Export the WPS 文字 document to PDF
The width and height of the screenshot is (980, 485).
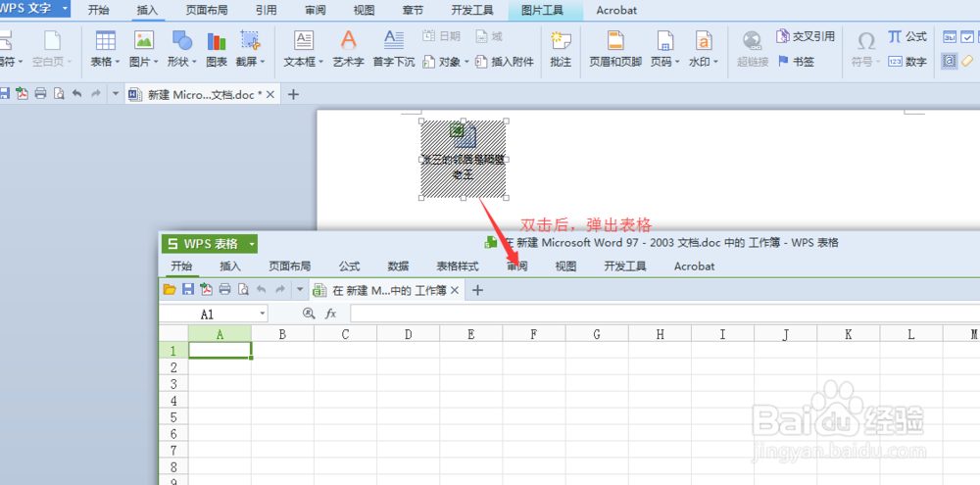point(23,94)
